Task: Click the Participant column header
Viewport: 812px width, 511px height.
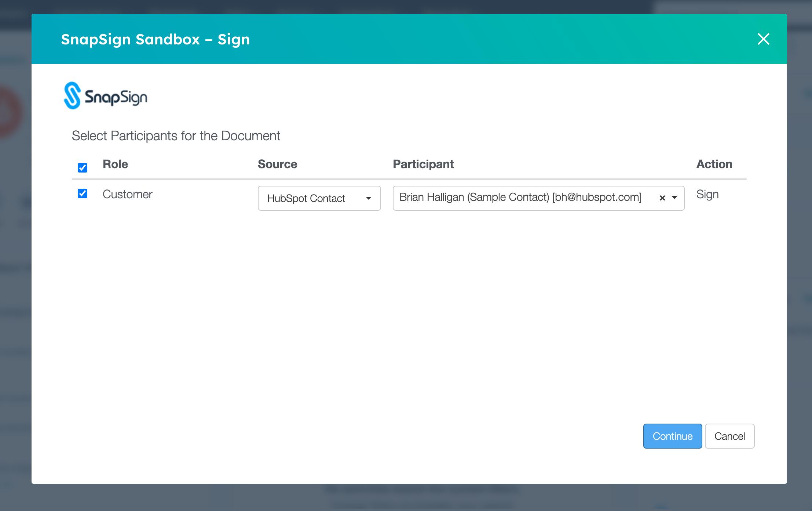Action: [423, 164]
